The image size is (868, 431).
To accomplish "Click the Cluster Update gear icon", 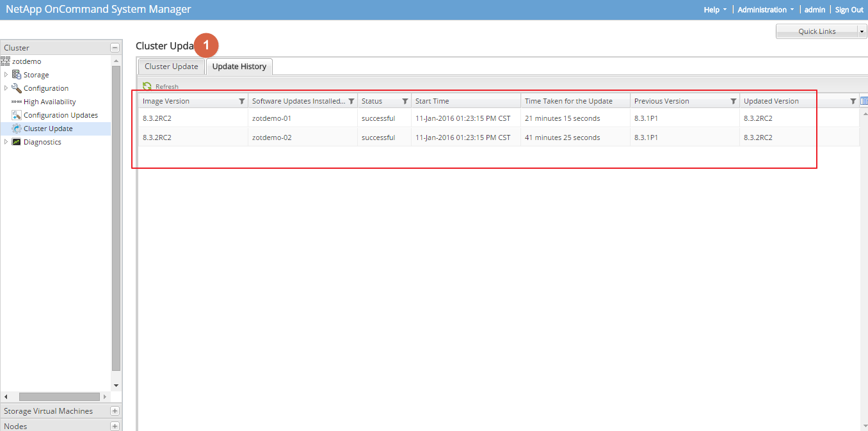I will click(17, 129).
